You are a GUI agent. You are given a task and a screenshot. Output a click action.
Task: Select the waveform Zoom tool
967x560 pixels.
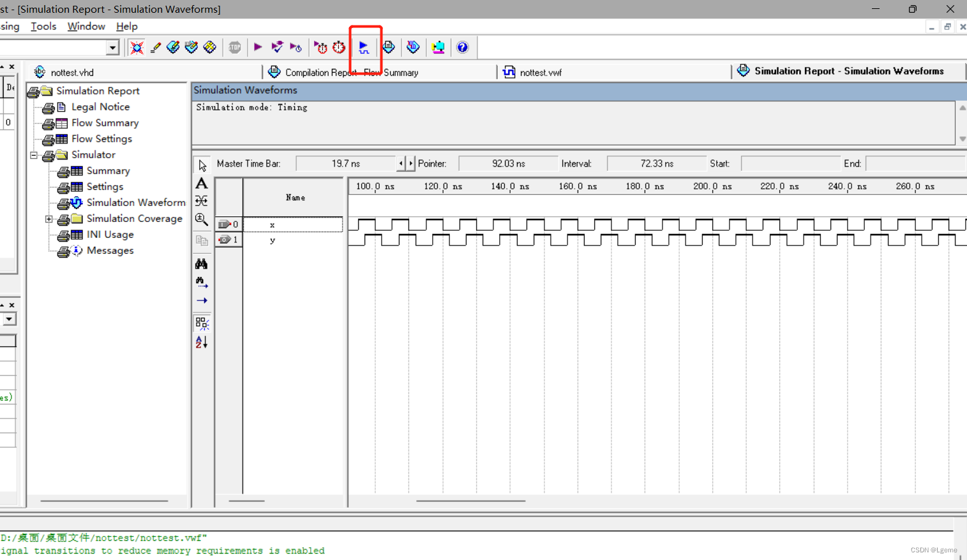(x=202, y=220)
